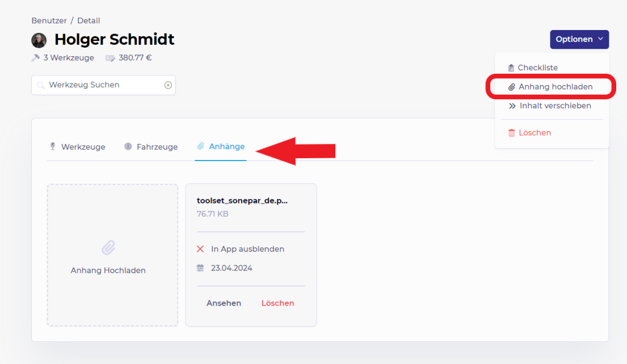Select Checkliste from options menu
The width and height of the screenshot is (627, 364).
click(537, 67)
